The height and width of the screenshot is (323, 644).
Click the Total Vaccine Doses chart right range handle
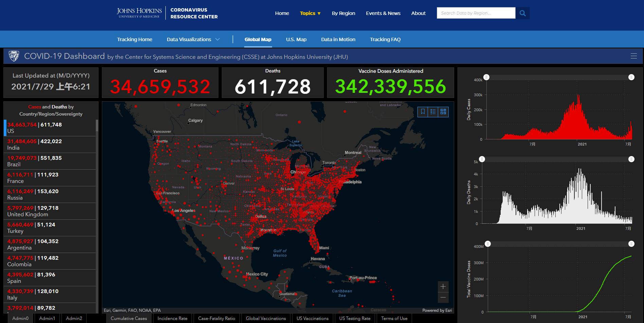pyautogui.click(x=631, y=244)
